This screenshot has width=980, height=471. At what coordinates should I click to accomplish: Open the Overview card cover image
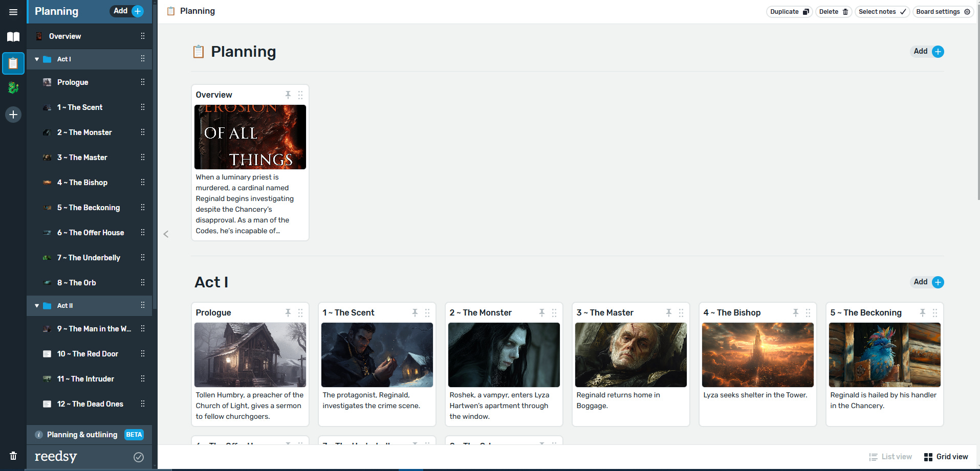coord(250,137)
